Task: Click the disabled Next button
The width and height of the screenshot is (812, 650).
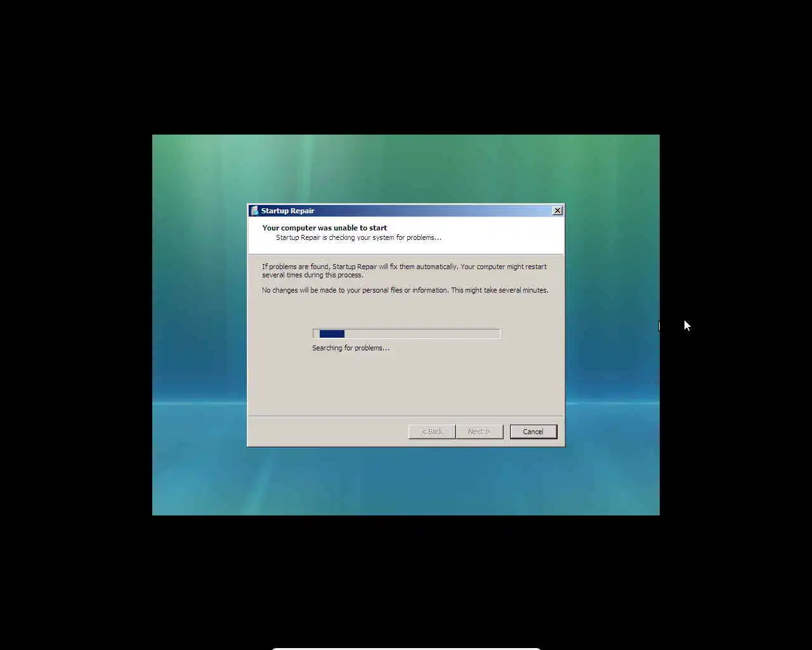Action: [479, 432]
